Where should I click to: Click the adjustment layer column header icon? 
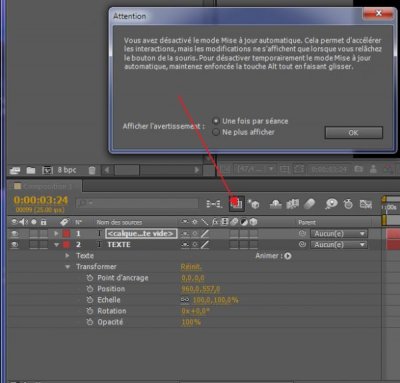click(244, 222)
